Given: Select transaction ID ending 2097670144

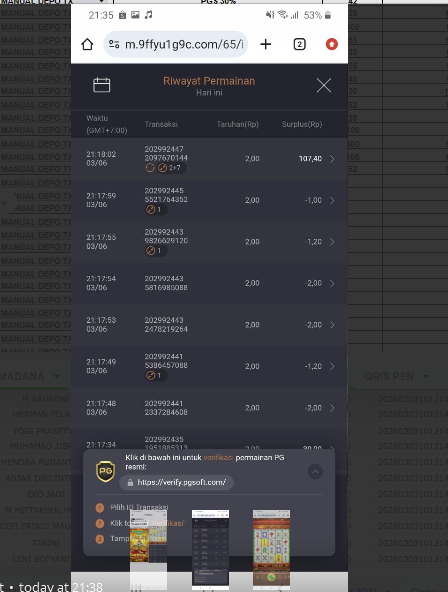Looking at the screenshot, I should tap(166, 153).
